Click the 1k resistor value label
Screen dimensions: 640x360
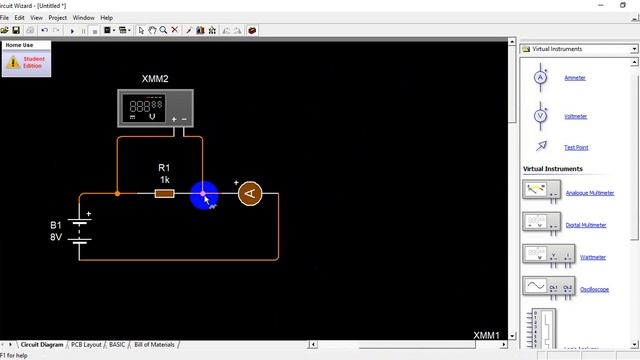[x=165, y=180]
